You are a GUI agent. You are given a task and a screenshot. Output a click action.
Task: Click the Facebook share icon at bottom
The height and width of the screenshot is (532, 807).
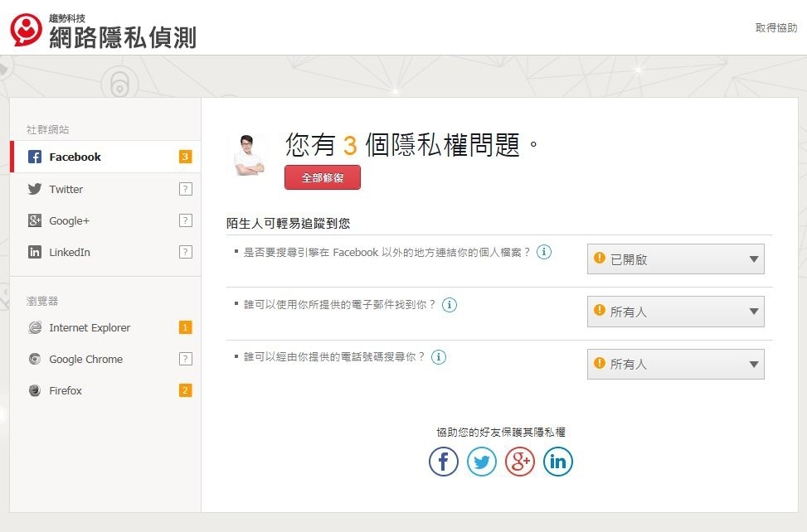click(444, 462)
